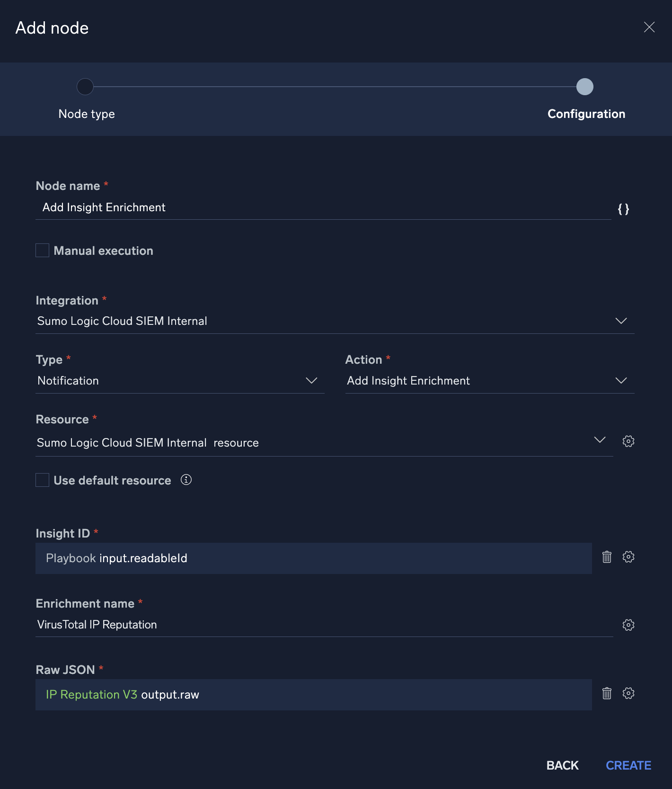Check the Use default resource box
672x789 pixels.
pos(43,480)
